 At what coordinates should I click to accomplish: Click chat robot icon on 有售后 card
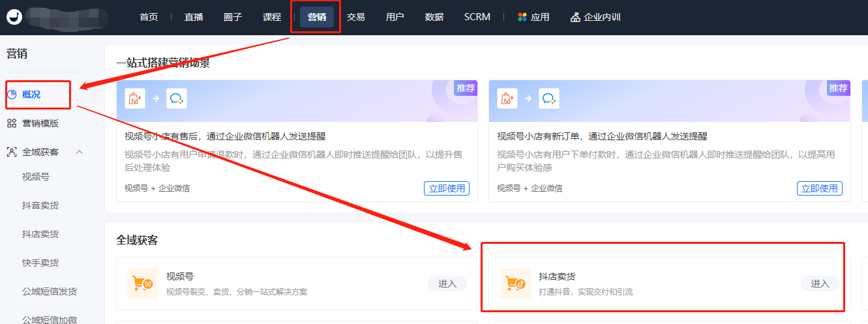[x=177, y=98]
